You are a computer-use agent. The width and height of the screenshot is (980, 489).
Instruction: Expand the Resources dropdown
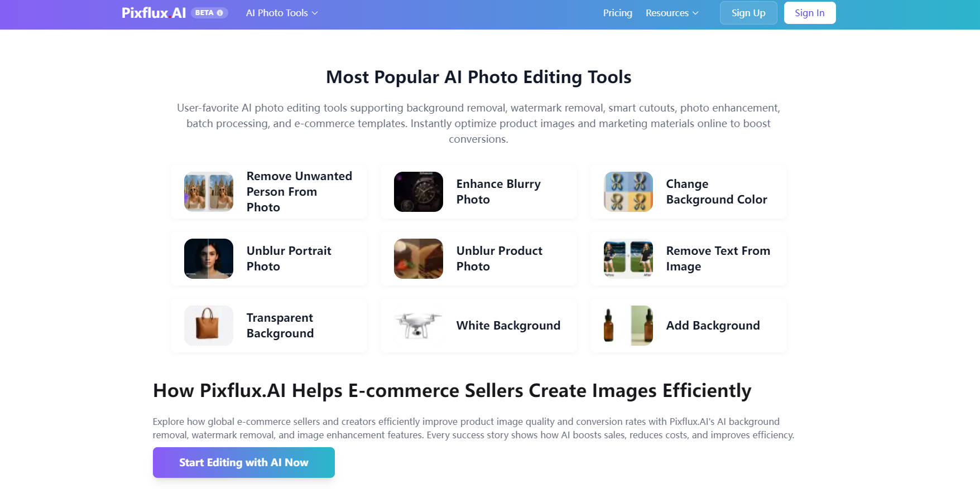[672, 13]
